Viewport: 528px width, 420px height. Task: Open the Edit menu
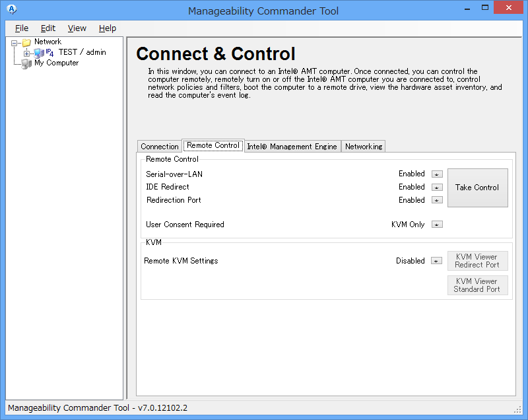(x=48, y=28)
